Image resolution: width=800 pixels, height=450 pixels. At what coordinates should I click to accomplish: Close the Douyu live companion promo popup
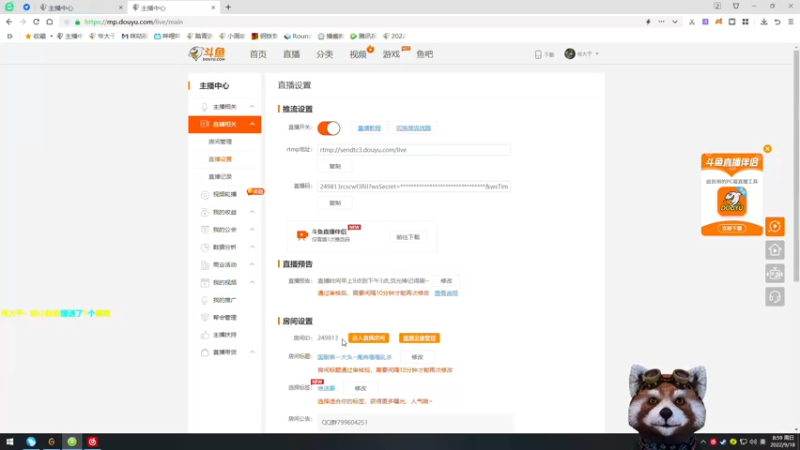[767, 149]
